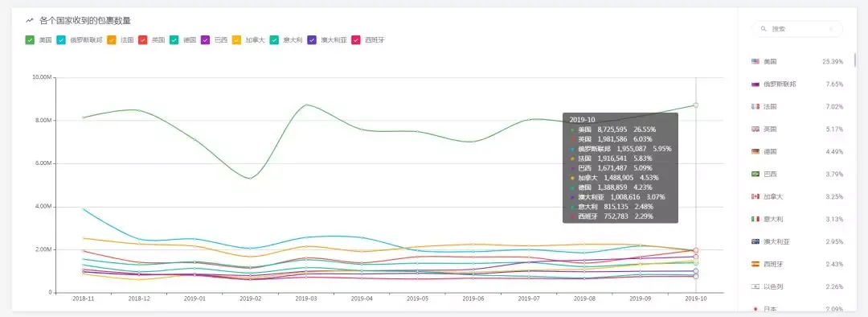Viewport: 868px width, 317px height.
Task: Click the 以色列 flag in the country list
Action: pos(755,286)
